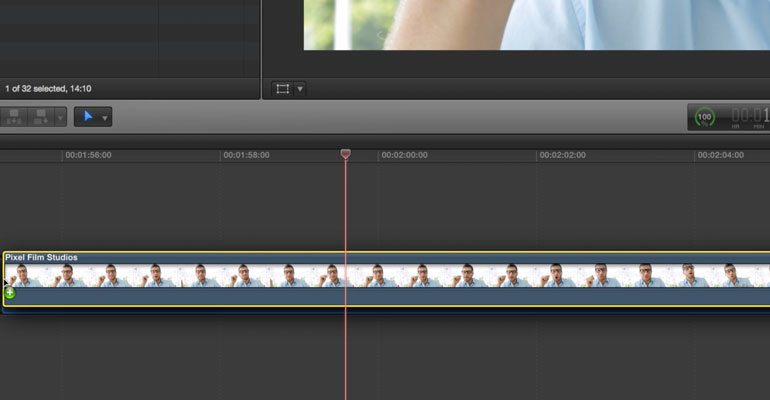This screenshot has height=400, width=770.
Task: Click the Append clip to storyline button
Action: point(41,117)
